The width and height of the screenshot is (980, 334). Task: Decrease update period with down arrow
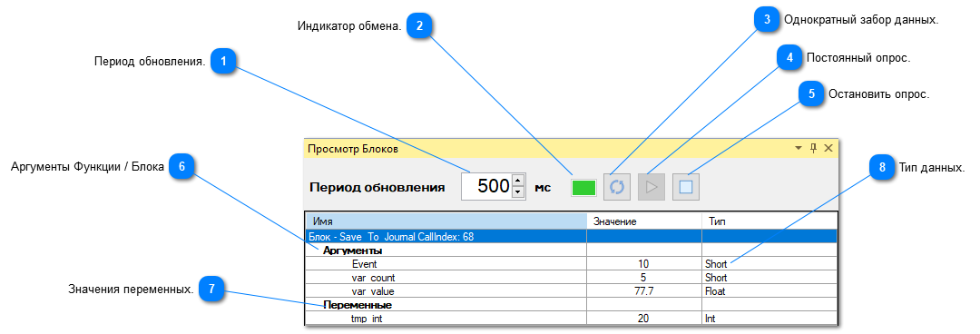(517, 192)
